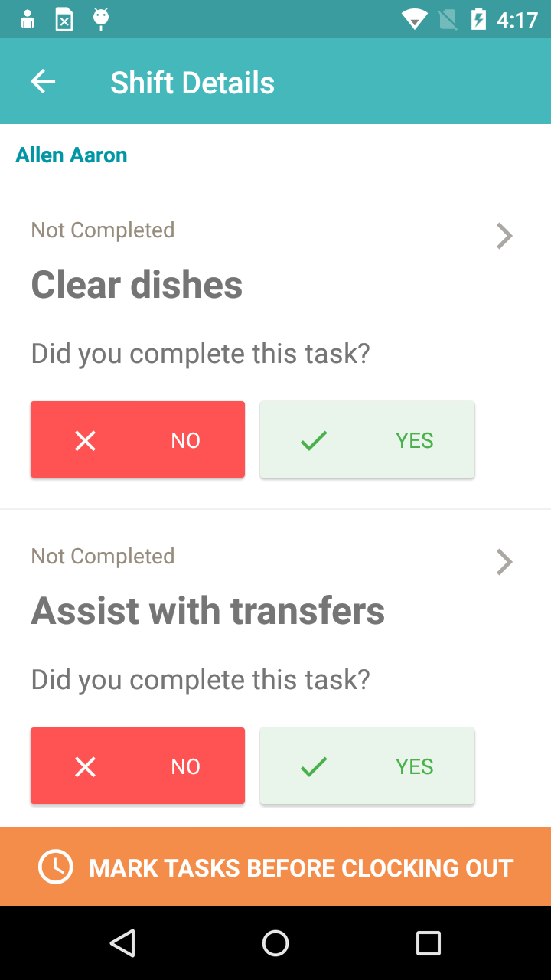
Task: Tap the red X icon for Assist with transfers
Action: tap(85, 766)
